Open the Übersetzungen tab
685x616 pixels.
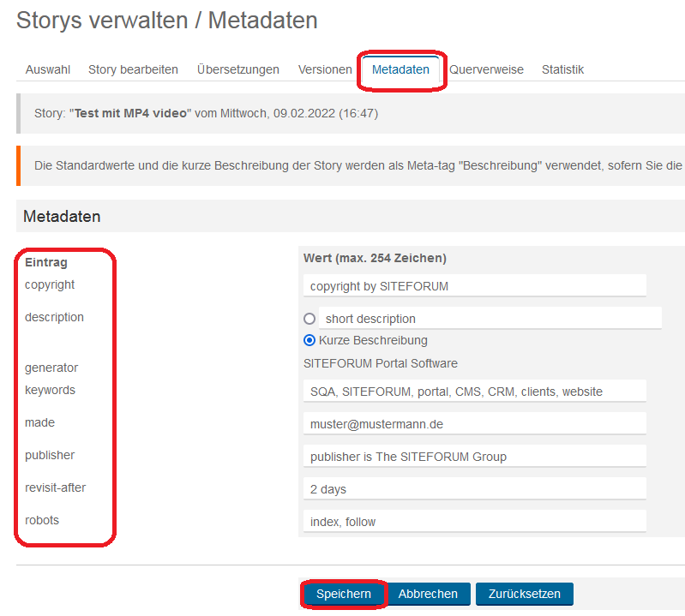[237, 69]
